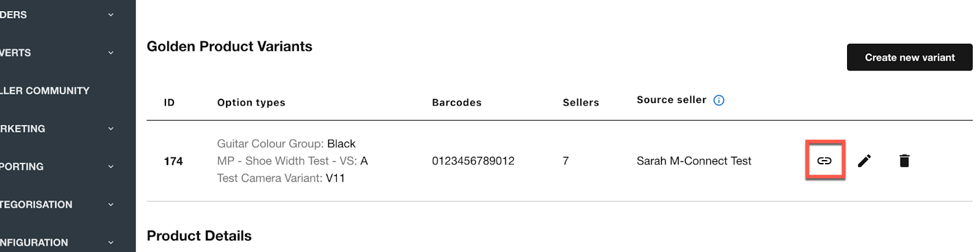Select the Marketing menu item
The width and height of the screenshot is (980, 252).
(x=23, y=129)
